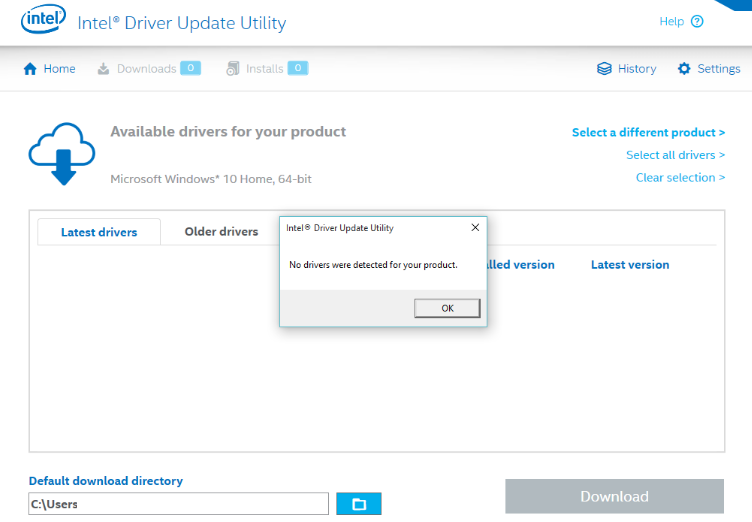Open the History view
Image resolution: width=752 pixels, height=522 pixels.
click(637, 69)
